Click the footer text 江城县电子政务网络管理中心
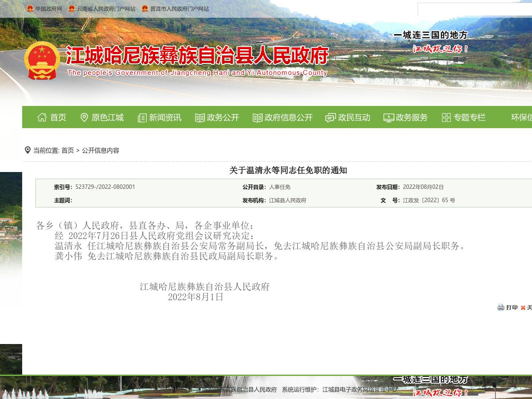Image resolution: width=532 pixels, height=399 pixels. point(360,390)
